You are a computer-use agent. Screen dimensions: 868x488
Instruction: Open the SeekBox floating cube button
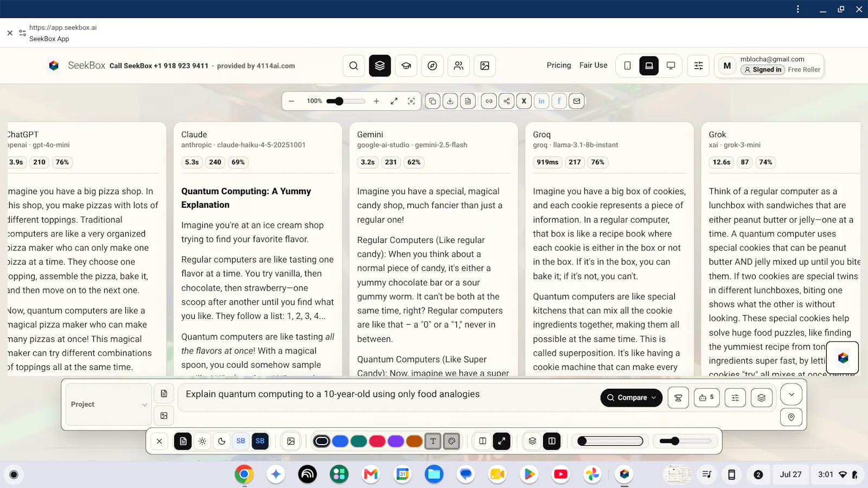pyautogui.click(x=843, y=358)
